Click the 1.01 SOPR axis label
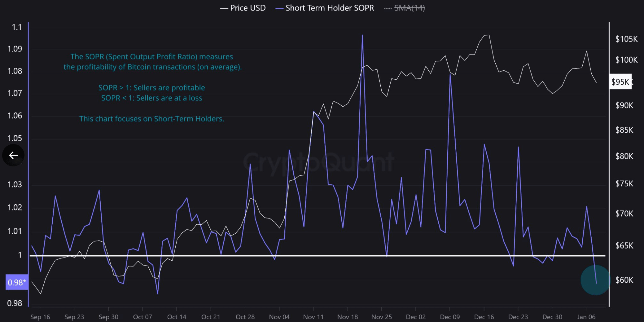 point(15,231)
